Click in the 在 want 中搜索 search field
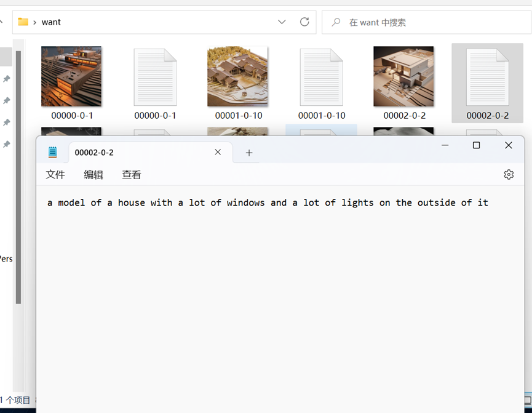 (426, 22)
